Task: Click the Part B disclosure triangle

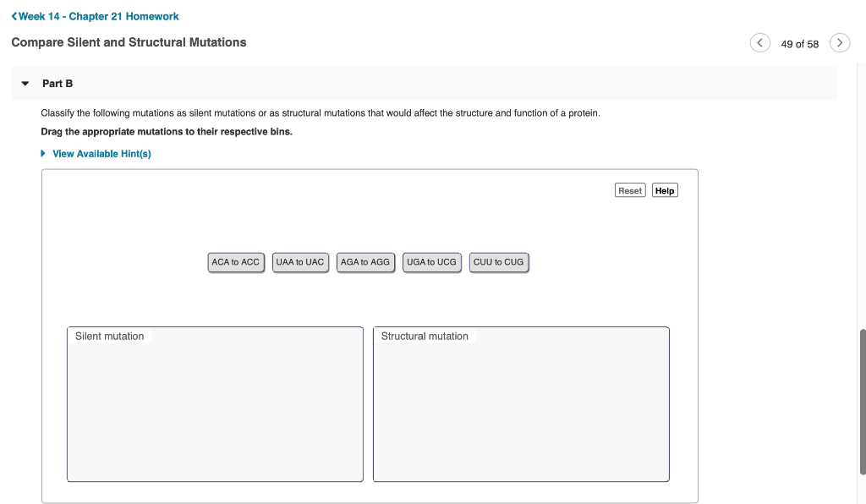Action: (26, 83)
